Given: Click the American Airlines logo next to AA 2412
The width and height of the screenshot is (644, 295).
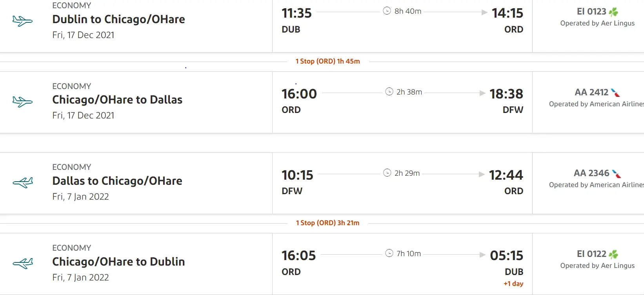Looking at the screenshot, I should [x=615, y=93].
